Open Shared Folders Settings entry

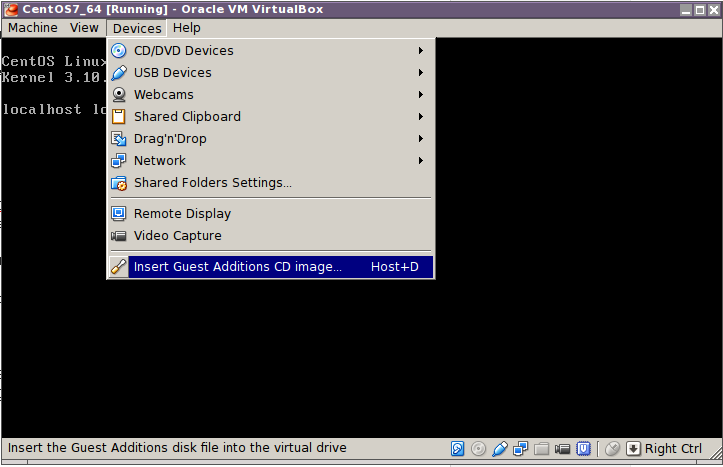click(x=271, y=183)
